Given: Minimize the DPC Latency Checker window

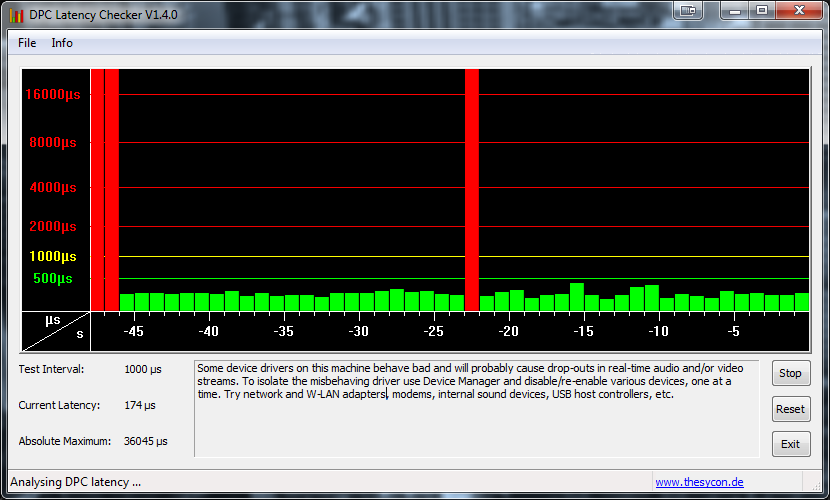Looking at the screenshot, I should pyautogui.click(x=735, y=10).
